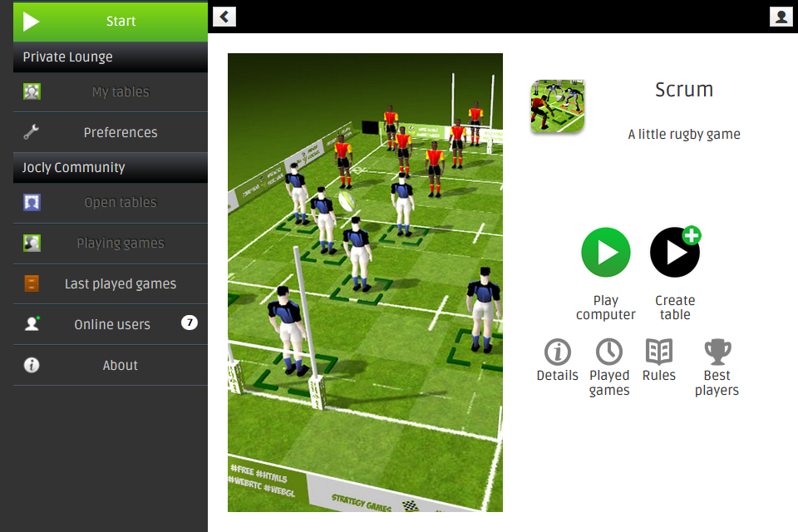
Task: Show the Online users list
Action: pyautogui.click(x=111, y=324)
